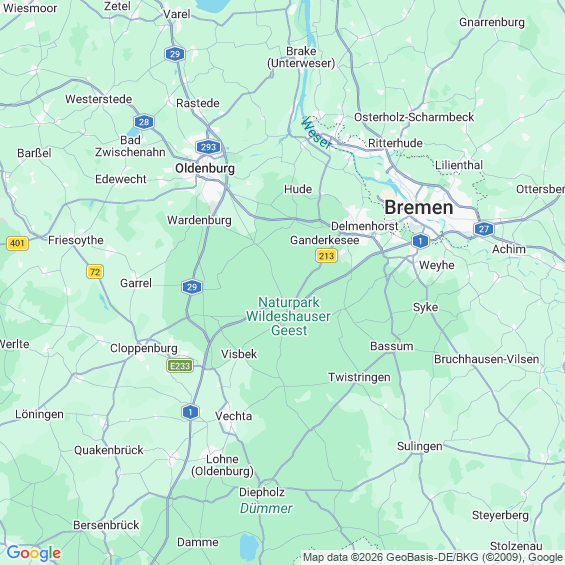Select the Bremen city label
The height and width of the screenshot is (565, 565).
point(419,208)
